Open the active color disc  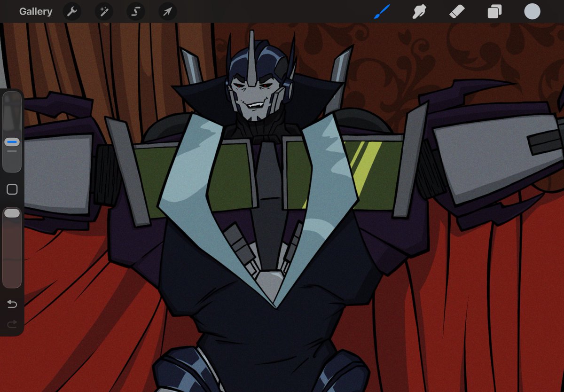(532, 11)
